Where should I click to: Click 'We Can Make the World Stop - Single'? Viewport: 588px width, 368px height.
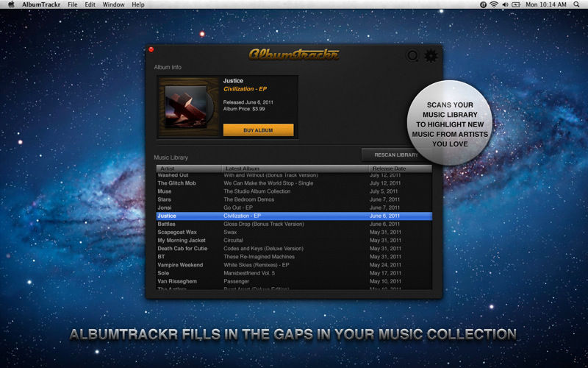tap(268, 183)
